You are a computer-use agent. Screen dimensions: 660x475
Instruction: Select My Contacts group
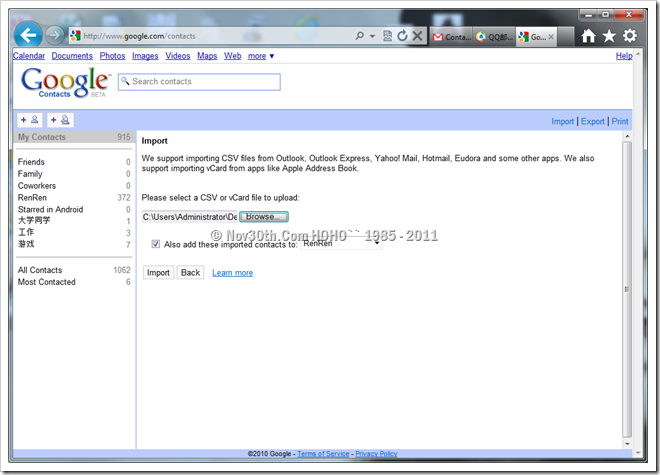coord(74,137)
